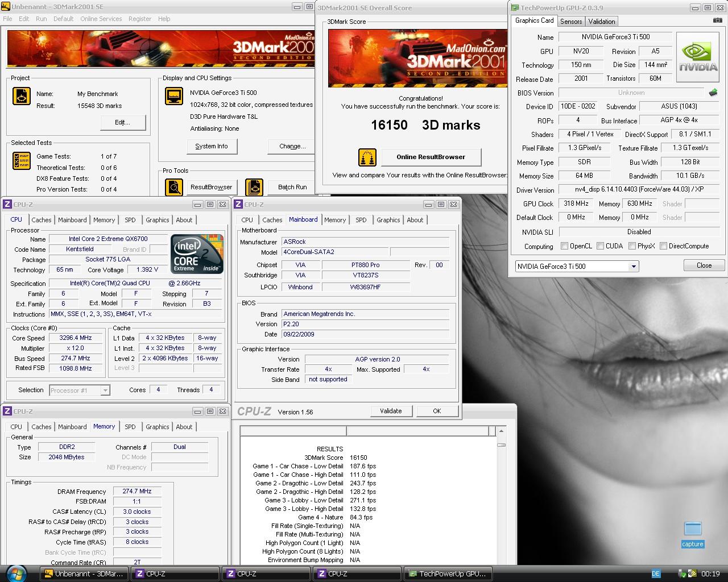Click the CPU-Z Mainboard window title icon
The width and height of the screenshot is (728, 582).
pos(239,205)
